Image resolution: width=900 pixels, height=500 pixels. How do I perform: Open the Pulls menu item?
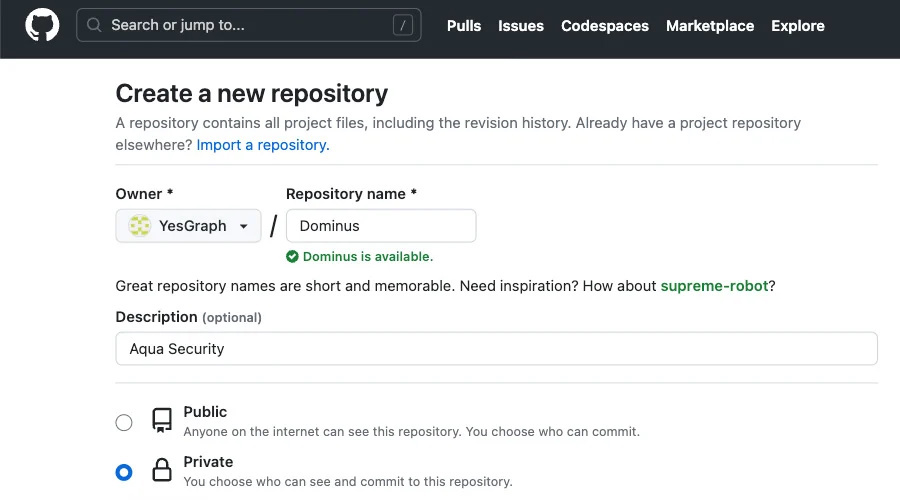tap(464, 26)
